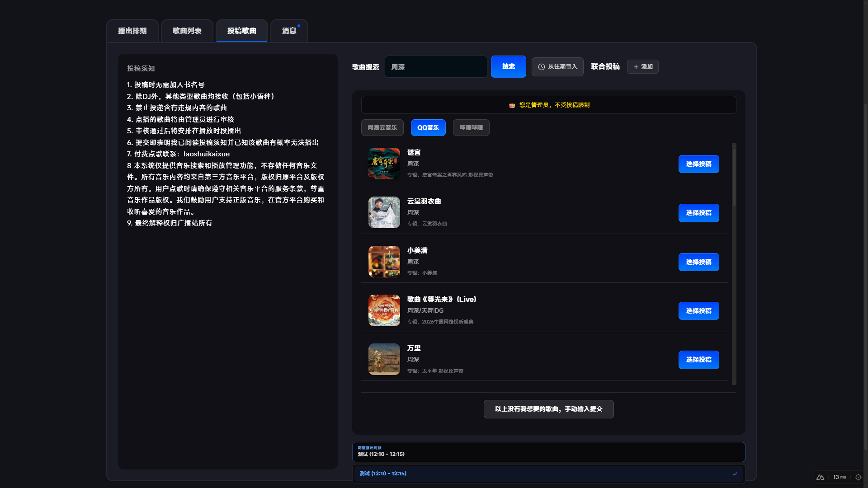
Task: Click the crown icon beside the admin notice
Action: tap(511, 105)
